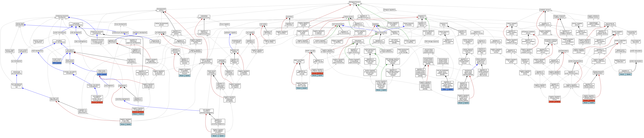
Task: Select the 'negative regulation of MAPK cascade' node
Action: pyautogui.click(x=317, y=71)
